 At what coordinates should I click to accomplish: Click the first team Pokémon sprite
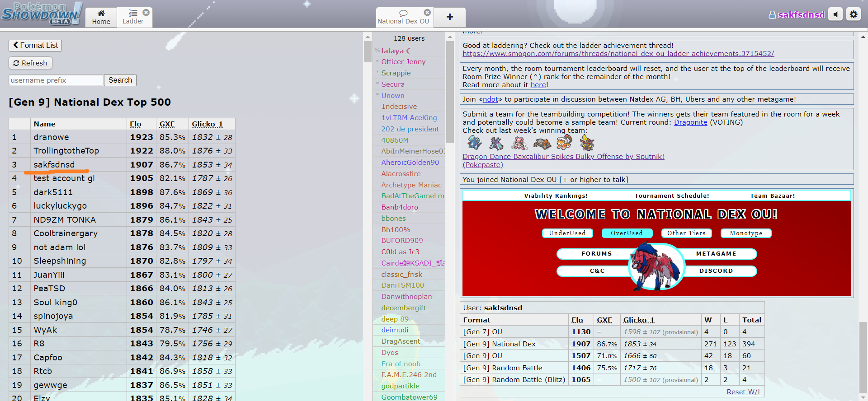474,143
